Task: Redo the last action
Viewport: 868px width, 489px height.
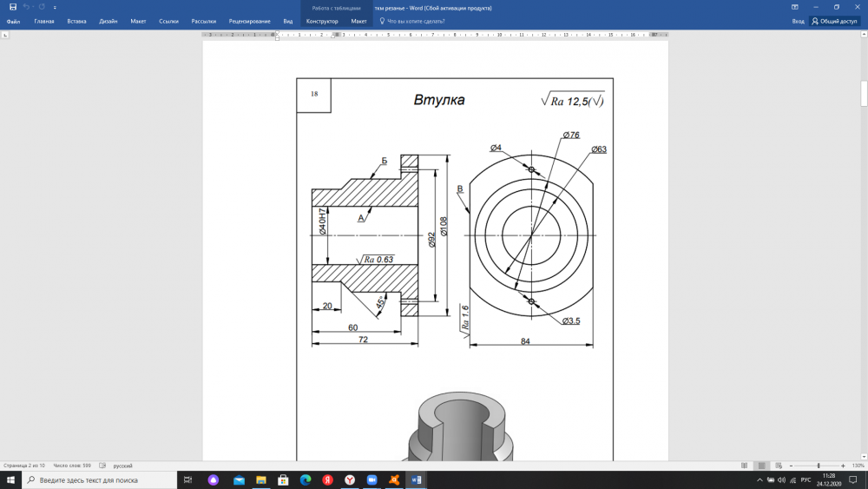Action: coord(42,7)
